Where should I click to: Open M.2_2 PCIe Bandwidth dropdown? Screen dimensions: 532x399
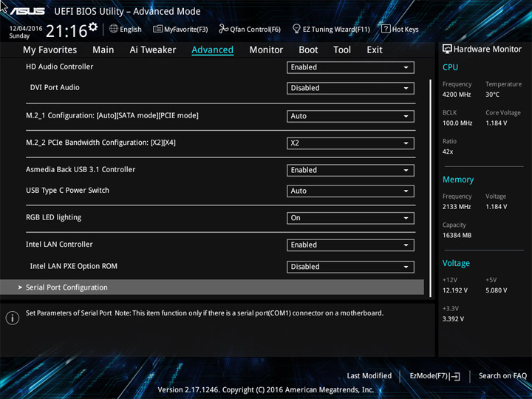(350, 143)
